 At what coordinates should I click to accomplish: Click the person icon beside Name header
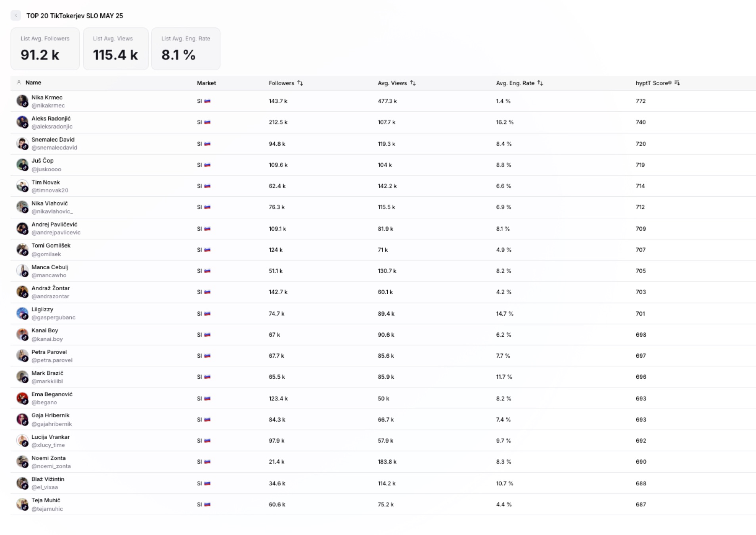[19, 82]
